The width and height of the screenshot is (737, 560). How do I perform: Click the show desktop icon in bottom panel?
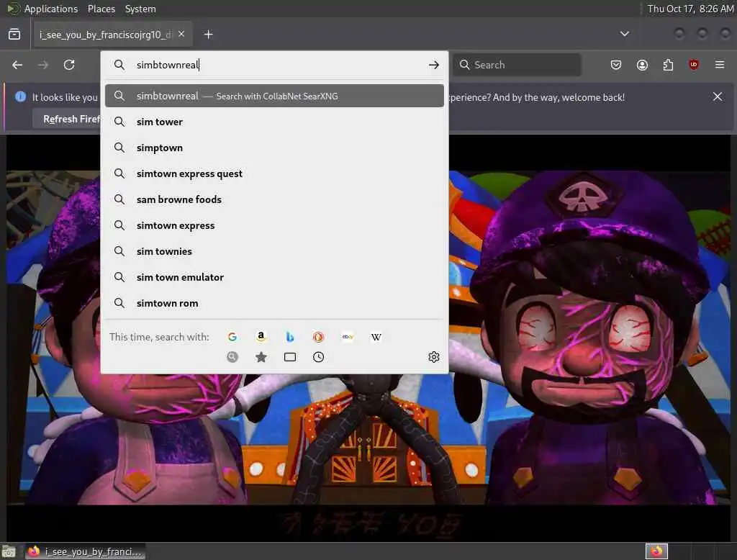point(9,551)
